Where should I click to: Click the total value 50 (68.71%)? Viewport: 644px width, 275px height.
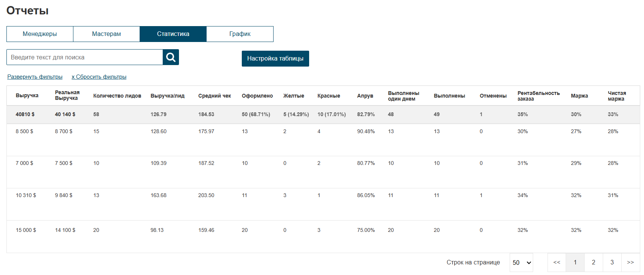pos(256,114)
